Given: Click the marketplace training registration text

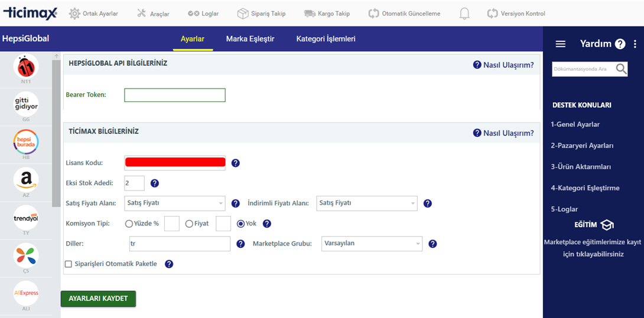Looking at the screenshot, I should click(x=593, y=248).
